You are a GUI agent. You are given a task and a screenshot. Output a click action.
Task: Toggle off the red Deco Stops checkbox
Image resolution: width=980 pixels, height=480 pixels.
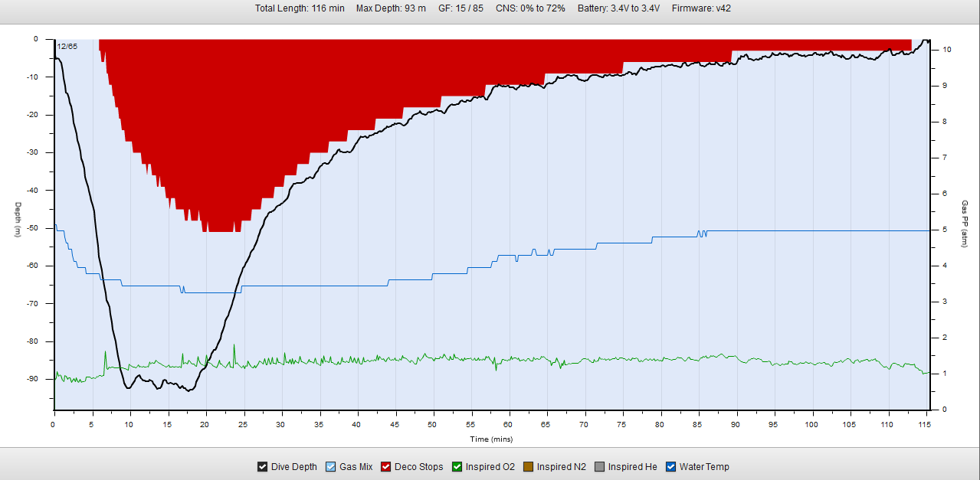[386, 467]
